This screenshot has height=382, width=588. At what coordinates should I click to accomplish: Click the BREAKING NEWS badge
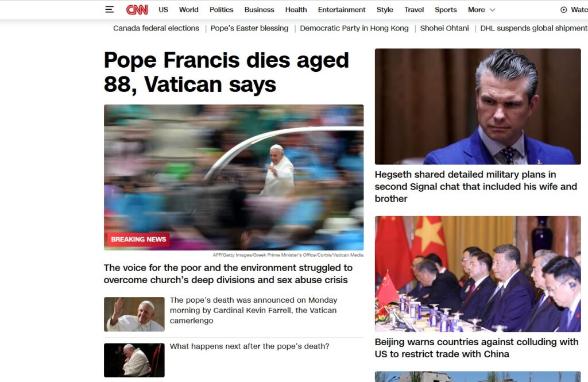point(138,240)
